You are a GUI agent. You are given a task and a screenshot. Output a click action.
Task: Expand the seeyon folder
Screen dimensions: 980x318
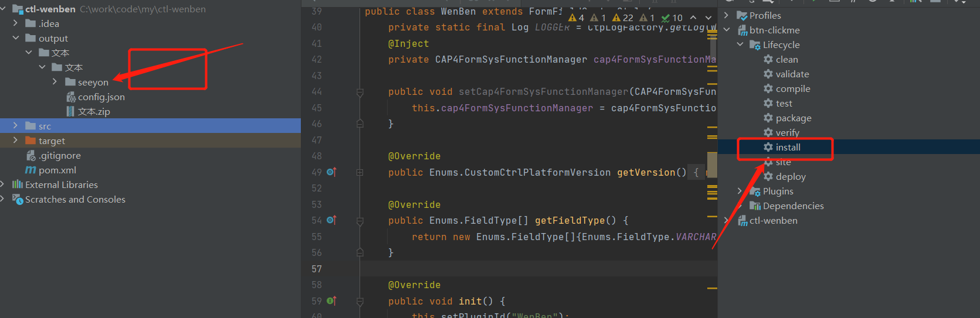(55, 82)
